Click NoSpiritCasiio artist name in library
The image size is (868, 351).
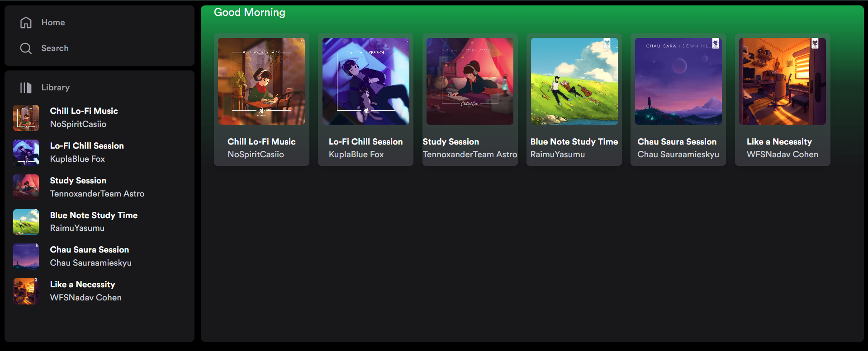(x=78, y=124)
